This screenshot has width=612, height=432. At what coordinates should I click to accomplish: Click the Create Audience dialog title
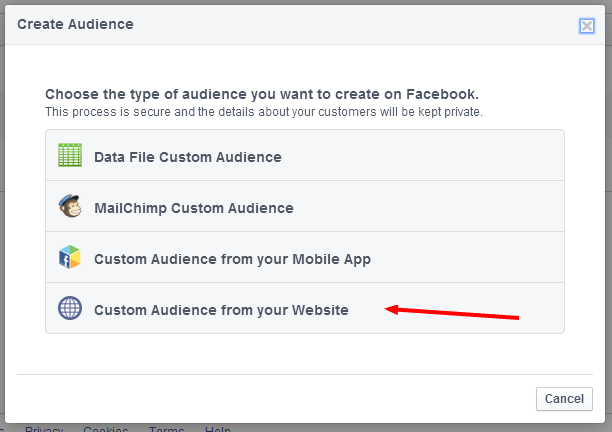(75, 24)
